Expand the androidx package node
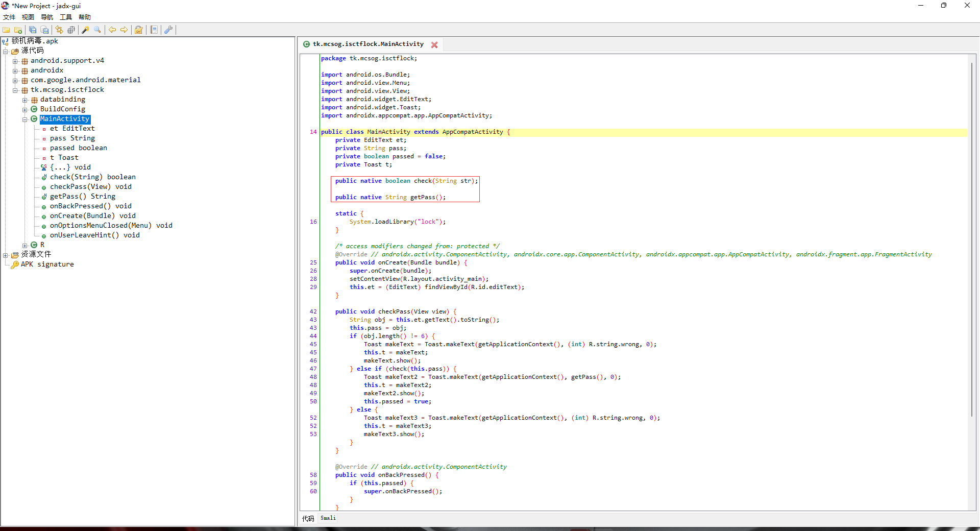980x531 pixels. [15, 71]
